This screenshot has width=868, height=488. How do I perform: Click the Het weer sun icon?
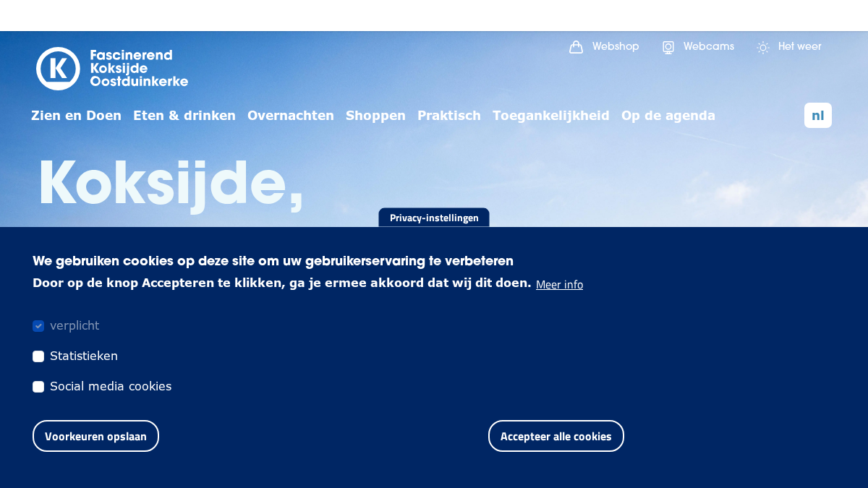click(763, 47)
